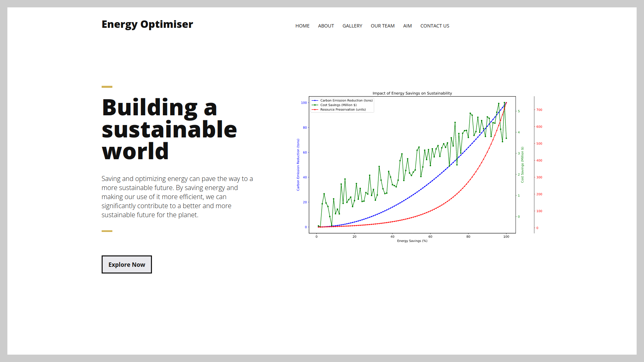Click Resource Preservation legend entry
Viewport: 644px width, 362px height.
pyautogui.click(x=343, y=110)
